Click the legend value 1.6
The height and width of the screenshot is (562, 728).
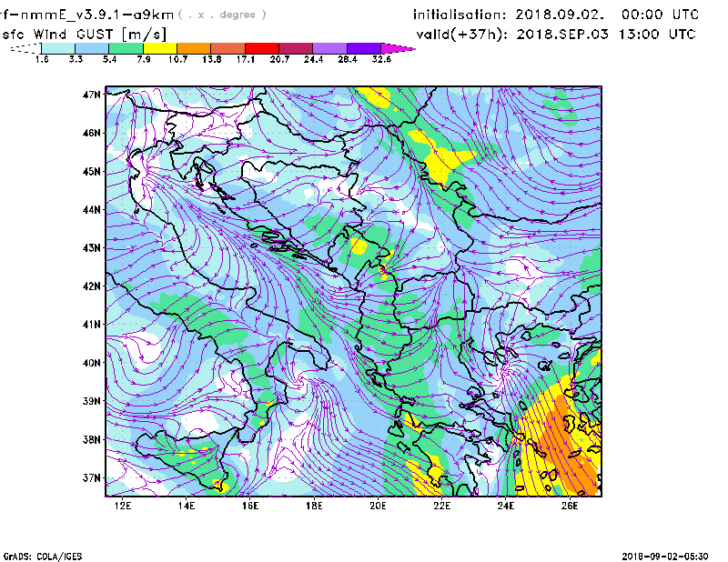pyautogui.click(x=42, y=59)
